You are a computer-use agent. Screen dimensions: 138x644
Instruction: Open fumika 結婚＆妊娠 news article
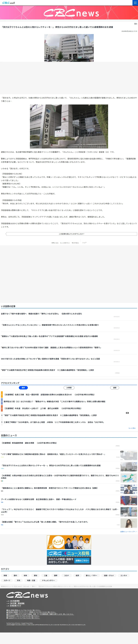45,522
